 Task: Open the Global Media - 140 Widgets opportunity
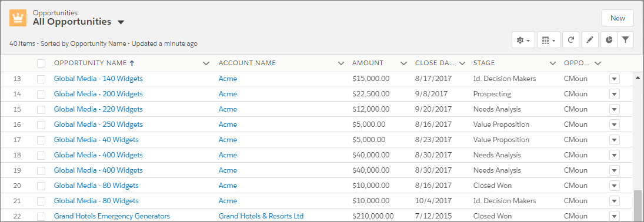98,78
